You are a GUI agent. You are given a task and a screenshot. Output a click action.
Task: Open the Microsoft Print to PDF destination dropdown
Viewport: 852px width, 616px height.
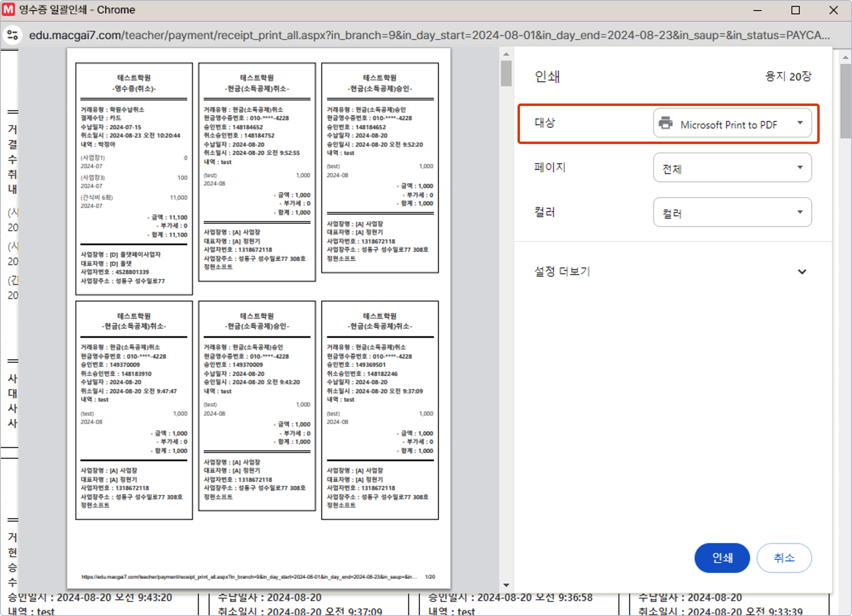coord(732,123)
